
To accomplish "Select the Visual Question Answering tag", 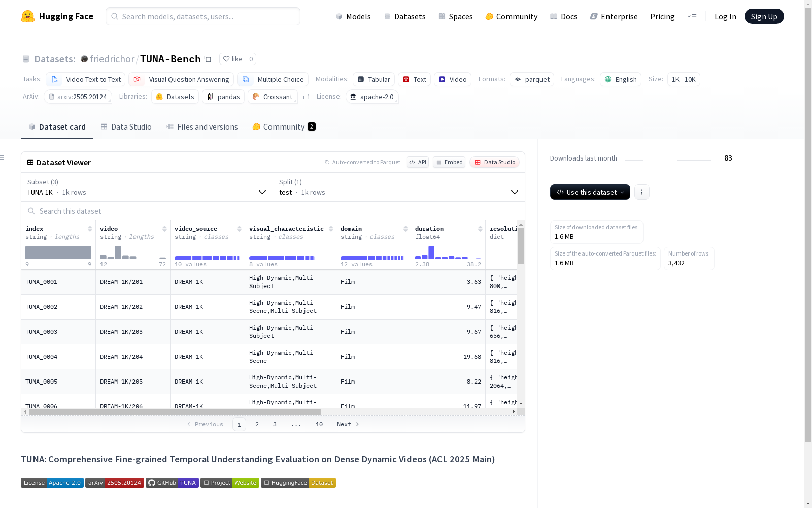I will tap(181, 79).
